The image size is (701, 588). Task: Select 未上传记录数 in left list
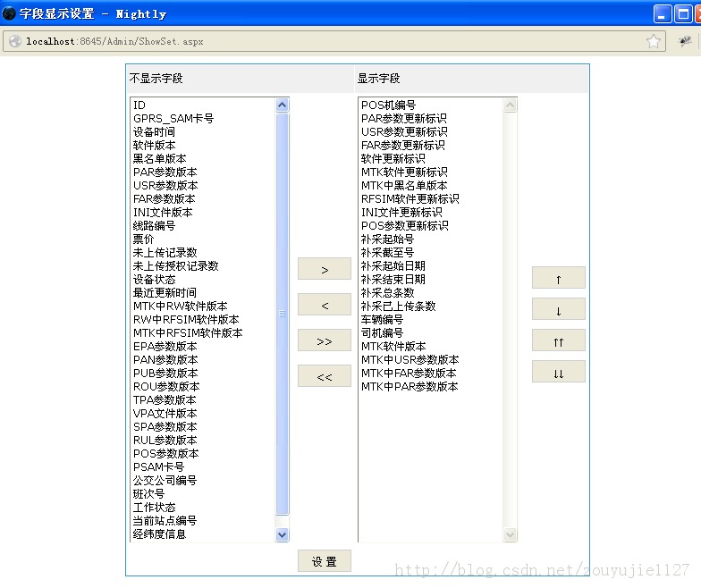[x=204, y=252]
